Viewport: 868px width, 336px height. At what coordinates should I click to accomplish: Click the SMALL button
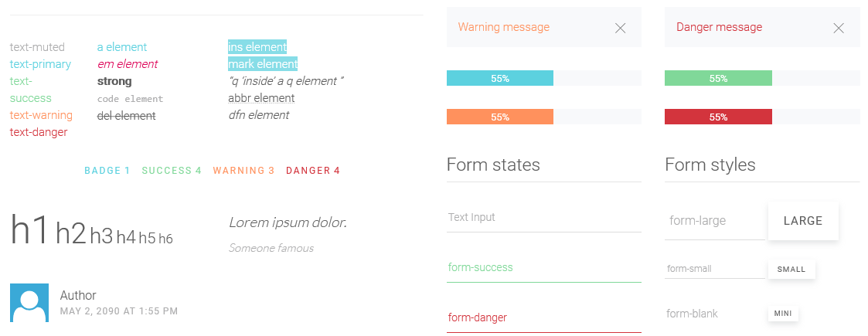coord(791,270)
